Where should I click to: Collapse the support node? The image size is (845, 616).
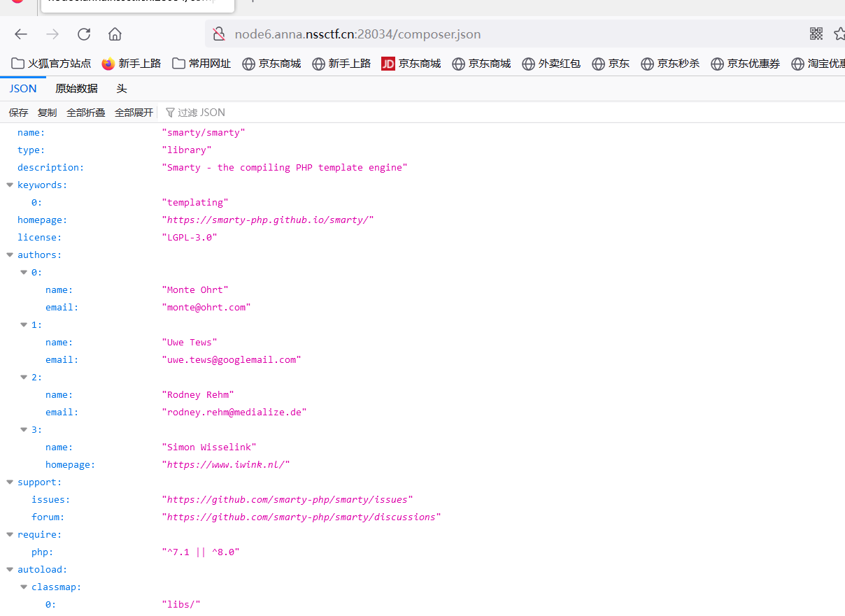pos(10,482)
